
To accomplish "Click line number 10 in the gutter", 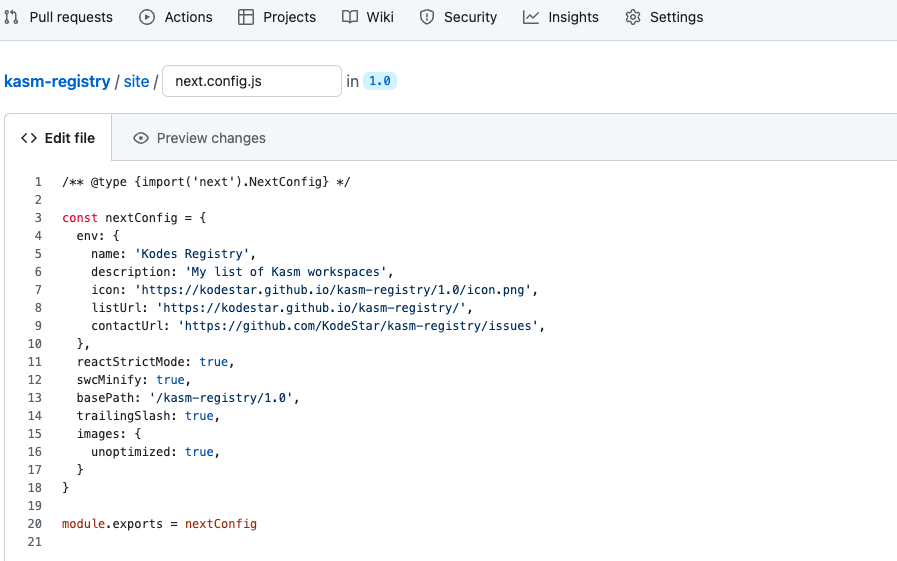I will click(x=35, y=344).
